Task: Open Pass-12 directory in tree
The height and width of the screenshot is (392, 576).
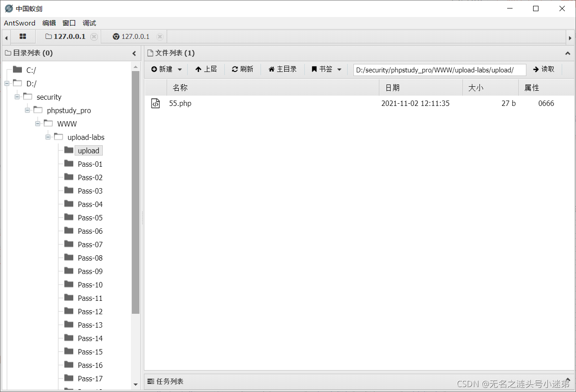Action: click(x=90, y=312)
